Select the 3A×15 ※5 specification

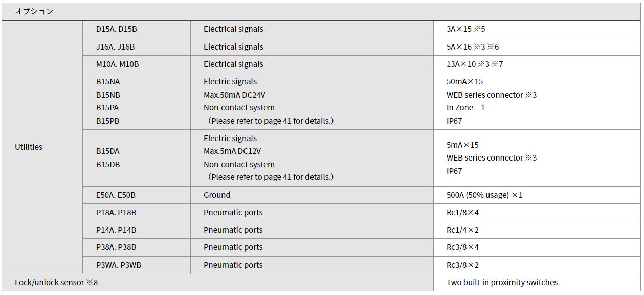click(x=466, y=29)
